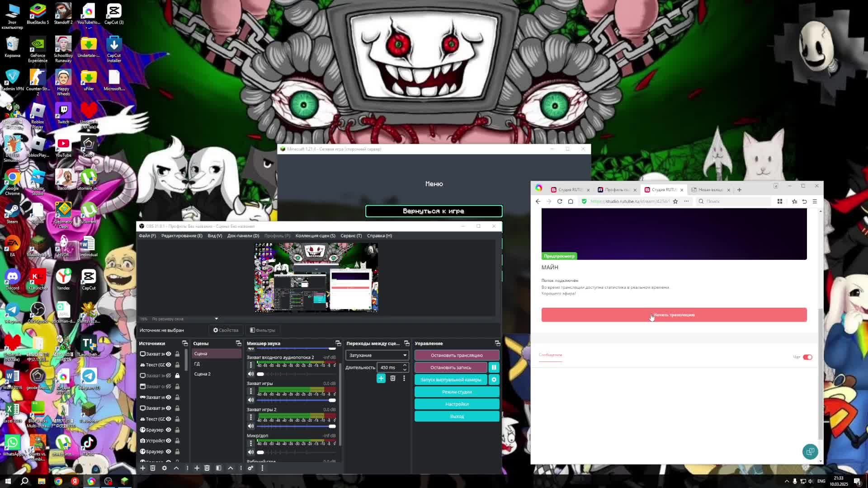
Task: Remove selected source with Sources trash icon
Action: (153, 468)
